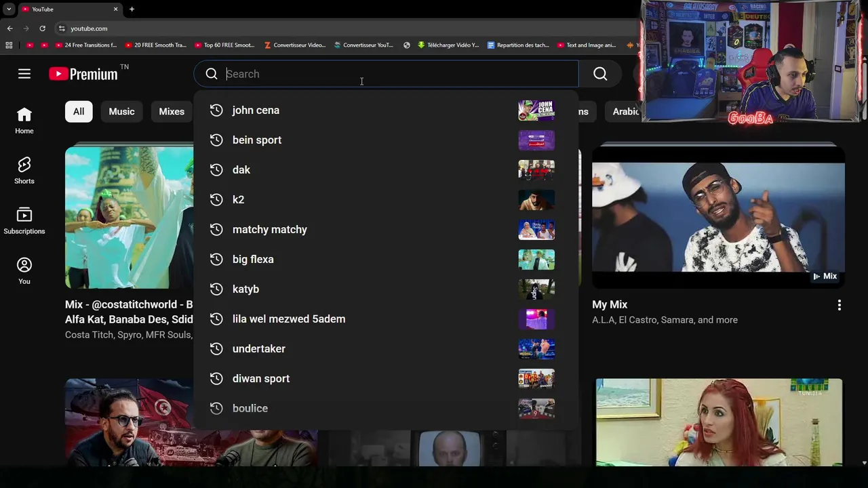This screenshot has width=868, height=488.
Task: Open Subscriptions in sidebar
Action: (x=24, y=221)
